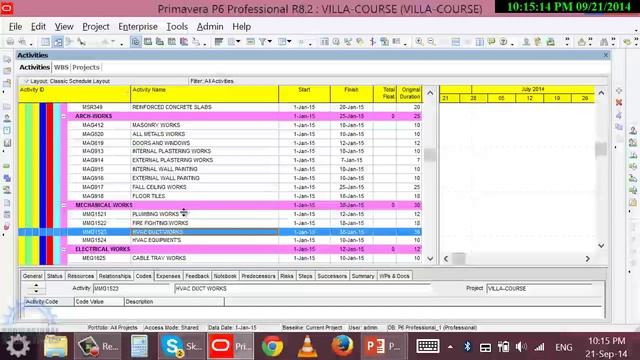The image size is (640, 360).
Task: Open the Calculator taskbar icon
Action: (139, 346)
